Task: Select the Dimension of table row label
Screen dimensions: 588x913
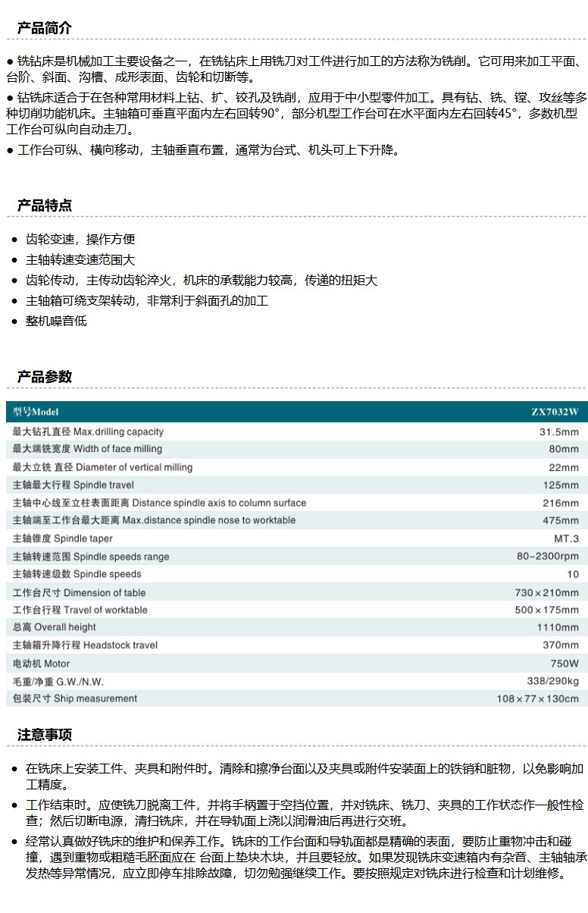Action: (x=79, y=592)
